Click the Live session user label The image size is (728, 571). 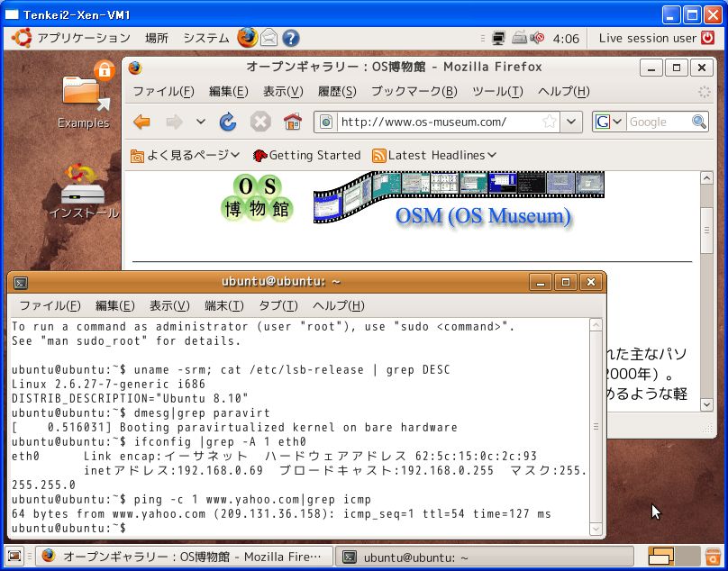[x=648, y=38]
